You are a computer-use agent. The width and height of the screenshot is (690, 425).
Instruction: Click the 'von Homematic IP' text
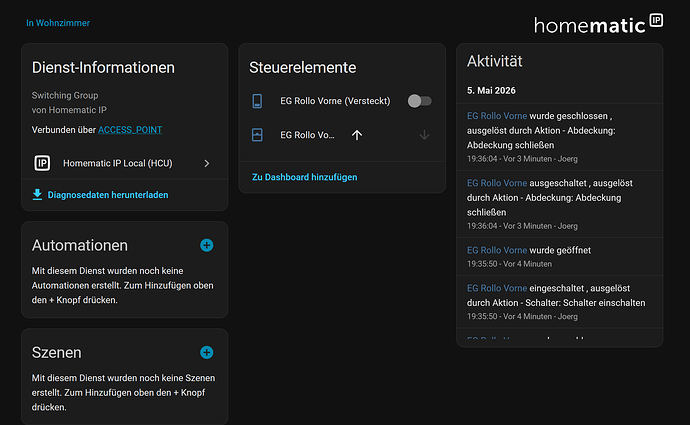69,110
